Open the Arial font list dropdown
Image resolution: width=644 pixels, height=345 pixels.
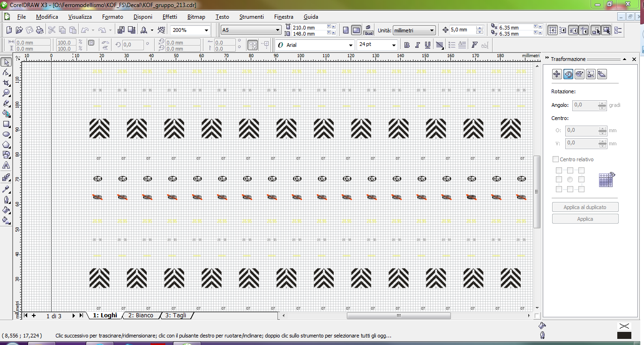[351, 45]
